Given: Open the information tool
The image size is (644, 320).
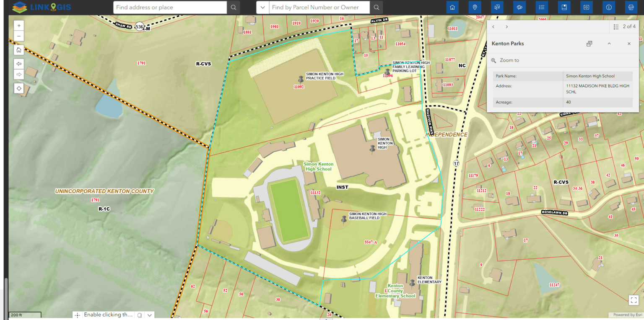Looking at the screenshot, I should [609, 7].
